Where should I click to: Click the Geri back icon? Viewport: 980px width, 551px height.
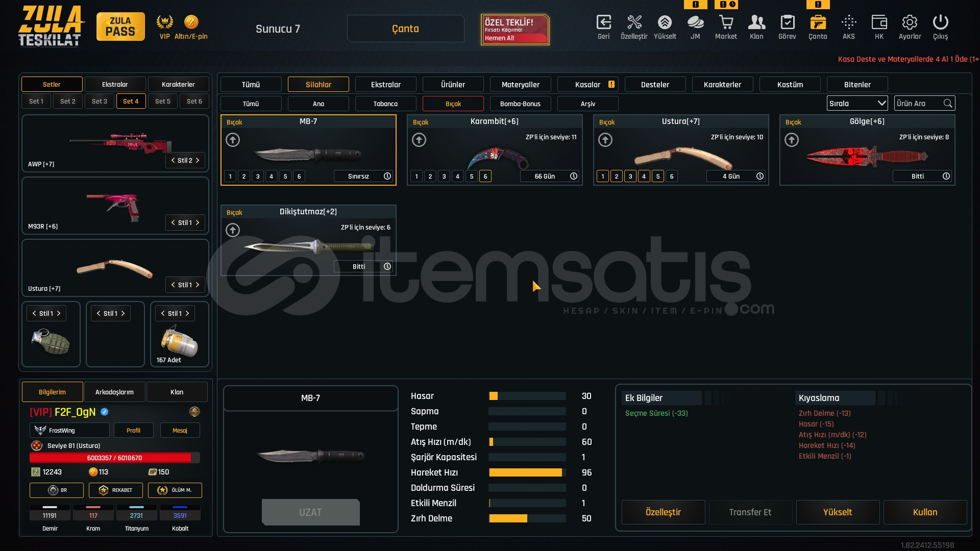[x=603, y=23]
